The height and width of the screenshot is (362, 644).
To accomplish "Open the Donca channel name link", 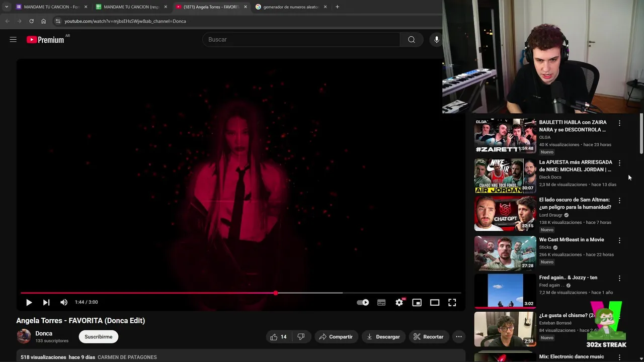I will click(x=44, y=333).
